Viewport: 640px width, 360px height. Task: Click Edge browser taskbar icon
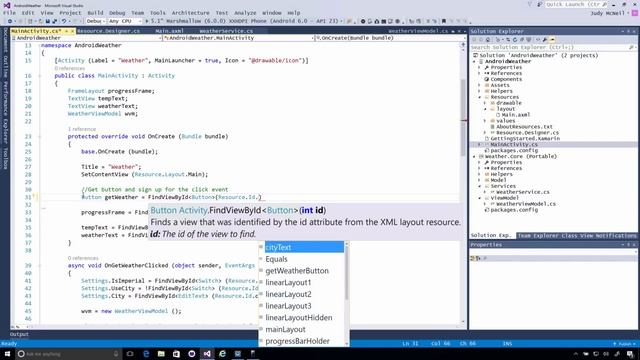(146, 354)
